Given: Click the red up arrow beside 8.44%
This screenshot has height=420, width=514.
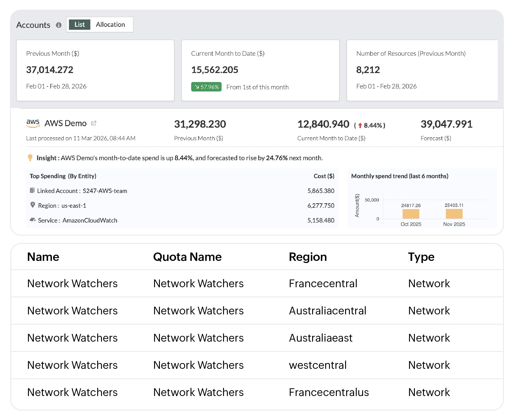Looking at the screenshot, I should tap(360, 125).
